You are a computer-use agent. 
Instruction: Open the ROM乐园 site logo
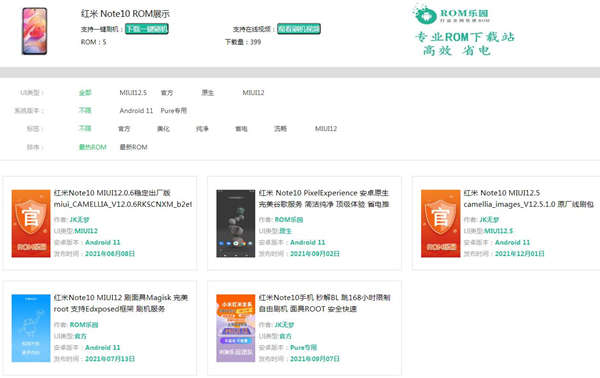(x=451, y=15)
